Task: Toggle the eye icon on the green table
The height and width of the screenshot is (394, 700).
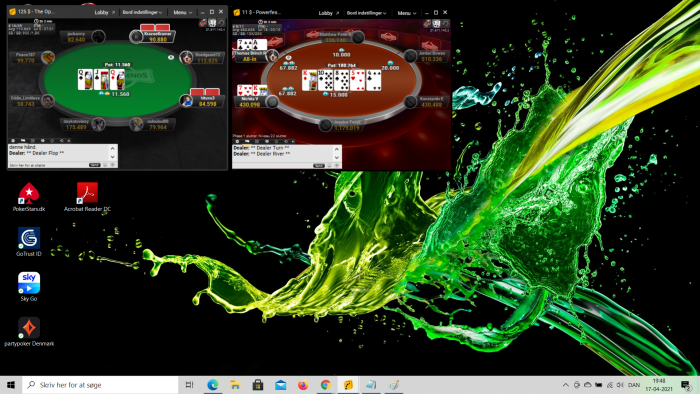Action: coord(171,57)
